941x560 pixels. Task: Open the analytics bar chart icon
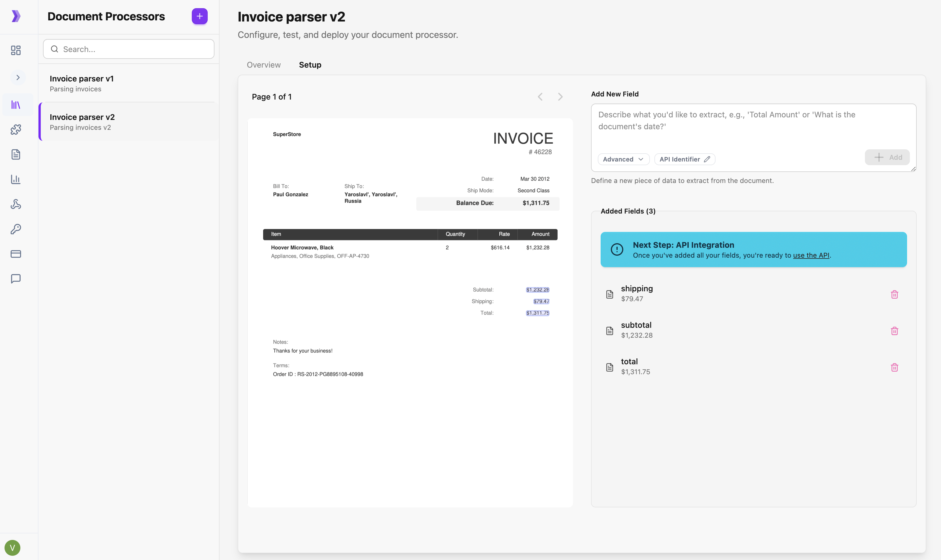click(16, 179)
